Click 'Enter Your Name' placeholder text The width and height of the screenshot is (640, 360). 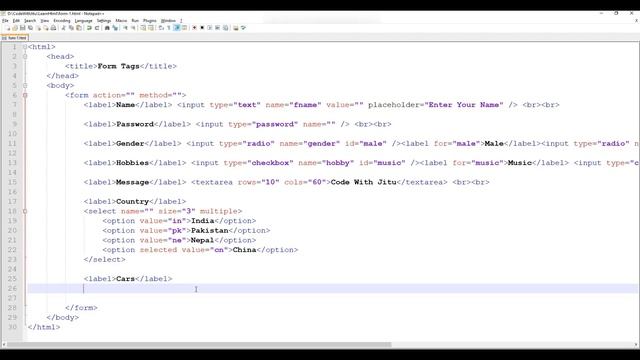pos(464,105)
